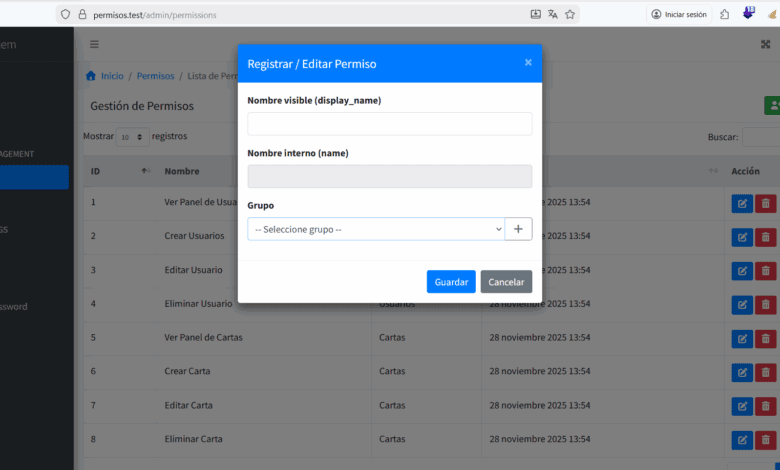Viewport: 780px width, 470px height.
Task: Click the site security padlock icon
Action: point(82,15)
